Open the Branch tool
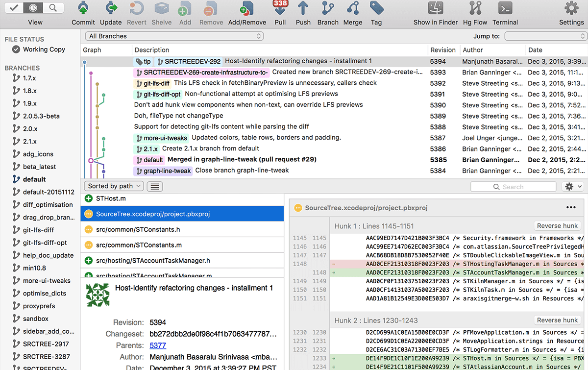588x370 pixels. [328, 8]
